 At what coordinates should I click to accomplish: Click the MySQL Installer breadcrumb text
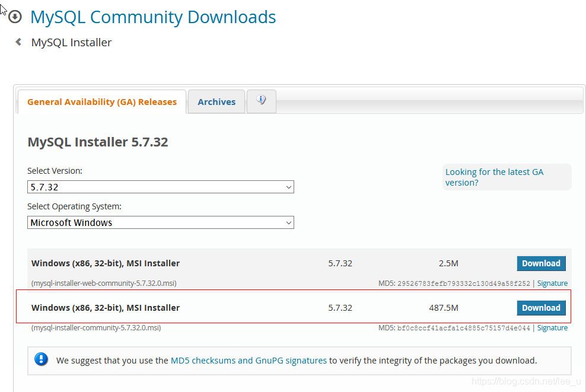click(71, 42)
